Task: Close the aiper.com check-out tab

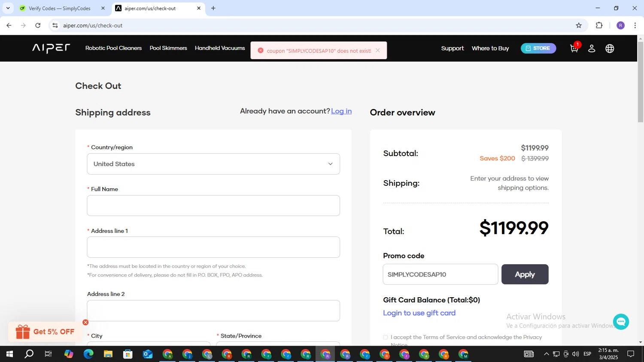Action: pyautogui.click(x=199, y=8)
